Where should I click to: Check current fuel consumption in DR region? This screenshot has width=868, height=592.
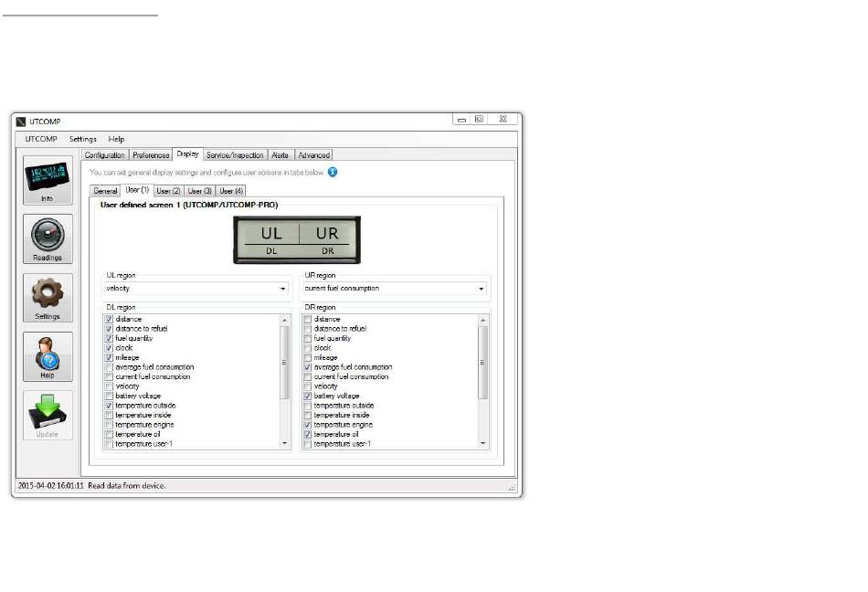308,376
